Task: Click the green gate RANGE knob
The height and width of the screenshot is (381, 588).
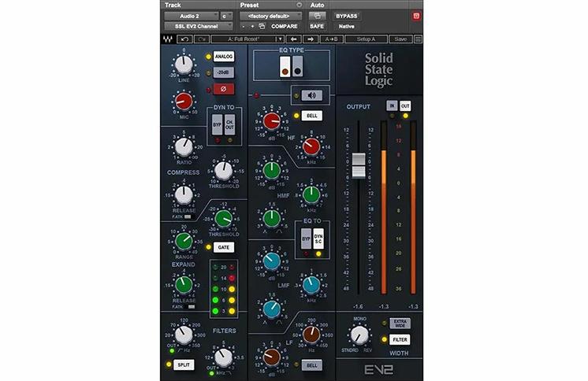Action: tap(184, 242)
